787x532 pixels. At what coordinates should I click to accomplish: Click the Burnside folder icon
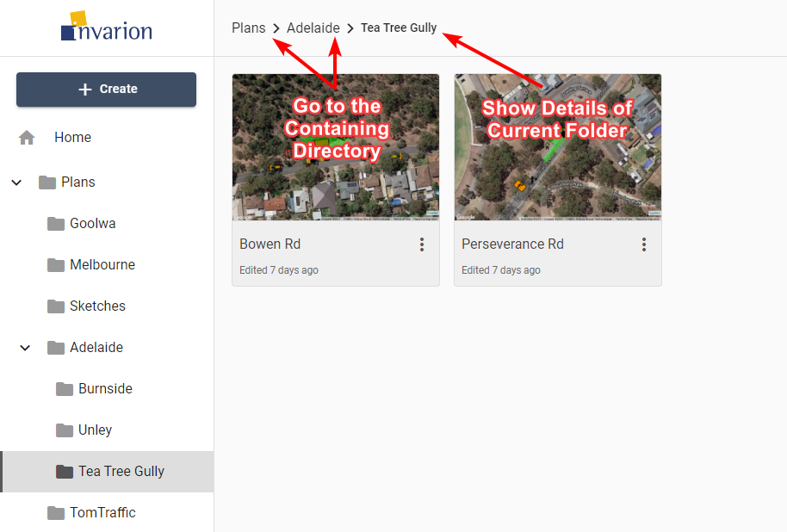tap(65, 388)
